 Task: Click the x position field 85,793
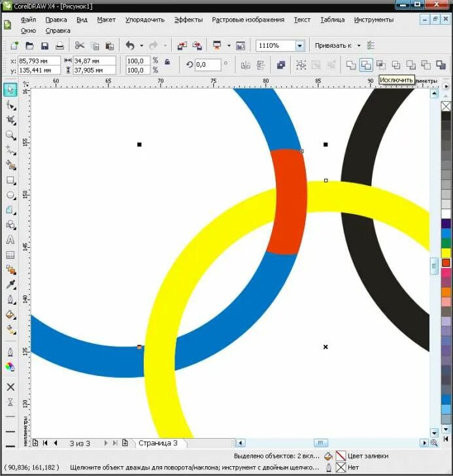39,61
